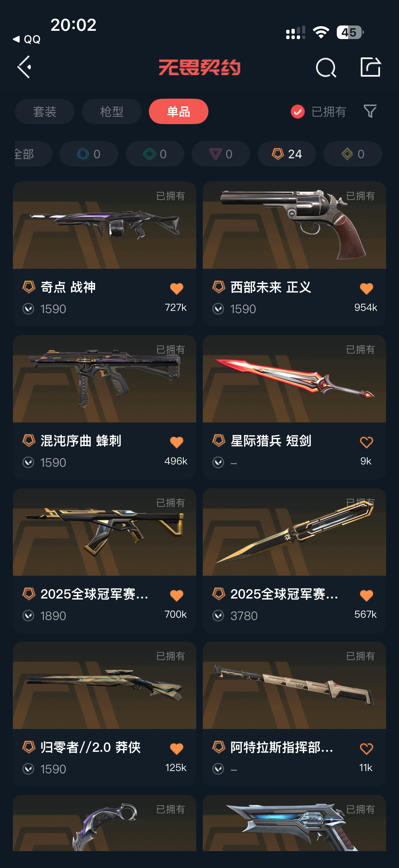The height and width of the screenshot is (868, 399).
Task: Open the 西部未来 正义 revolver thumbnail
Action: [294, 225]
